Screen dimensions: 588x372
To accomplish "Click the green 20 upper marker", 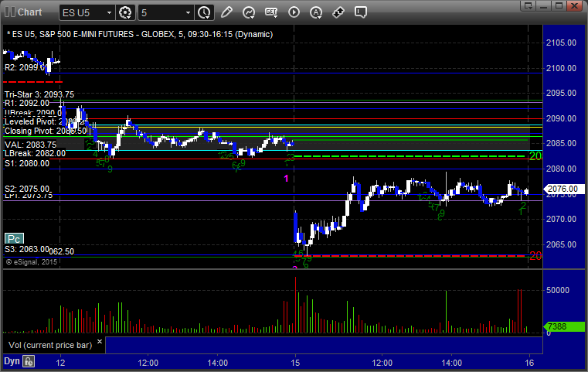I will 535,155.
